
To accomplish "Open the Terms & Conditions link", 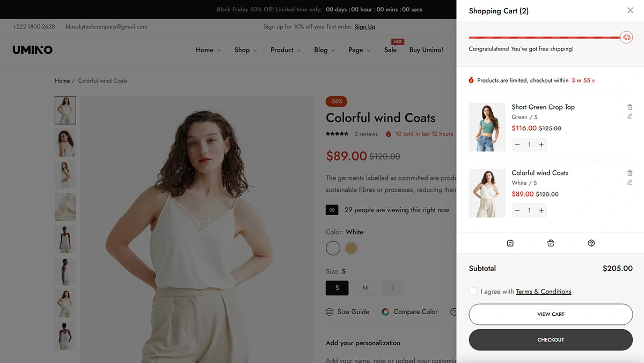I will pyautogui.click(x=543, y=291).
